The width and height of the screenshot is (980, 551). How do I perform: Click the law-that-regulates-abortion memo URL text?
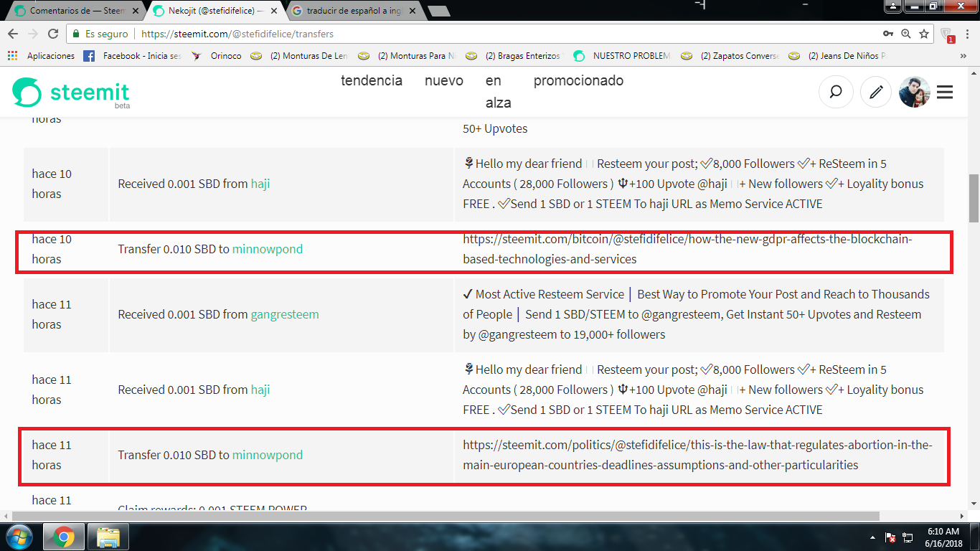tap(697, 455)
